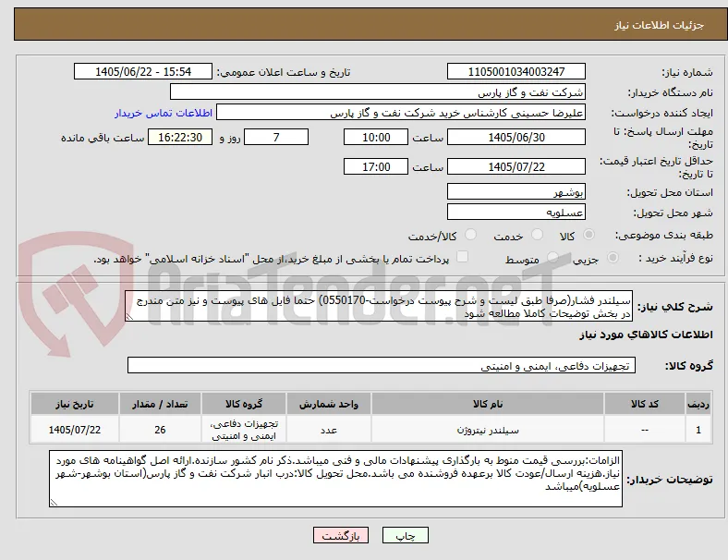Click the نام کالا column header
Viewport: 728px width, 560px height.
[488, 404]
